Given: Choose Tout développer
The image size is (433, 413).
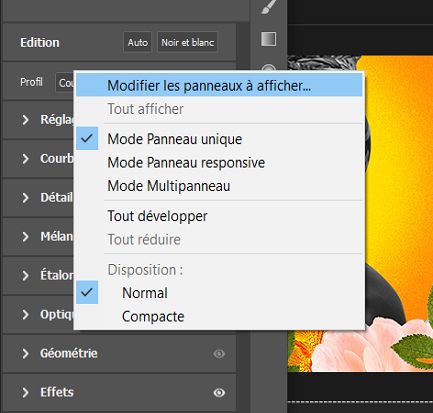Looking at the screenshot, I should point(219,216).
